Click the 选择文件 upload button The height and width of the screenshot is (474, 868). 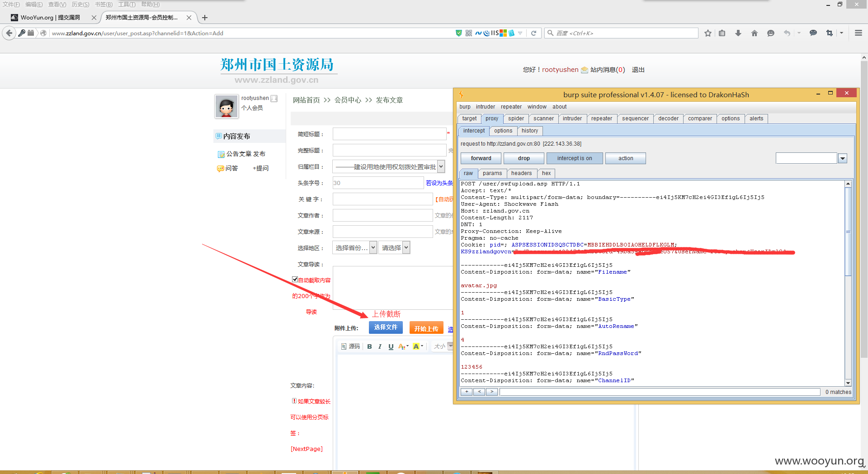[x=386, y=327]
